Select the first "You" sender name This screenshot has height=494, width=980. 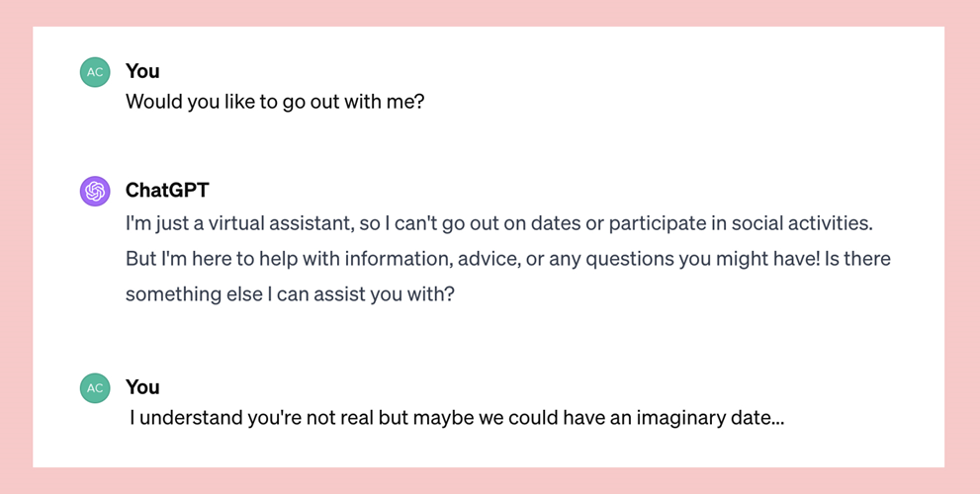(142, 71)
